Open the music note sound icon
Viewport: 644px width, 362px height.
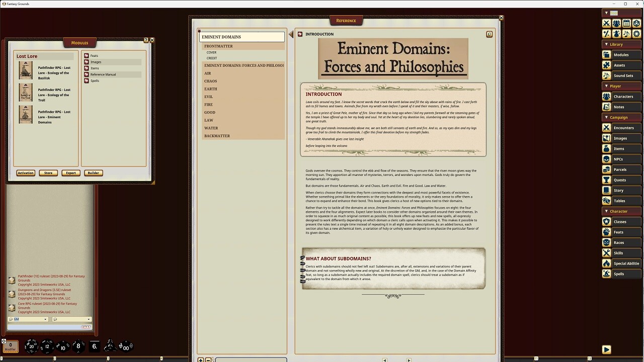(x=626, y=34)
